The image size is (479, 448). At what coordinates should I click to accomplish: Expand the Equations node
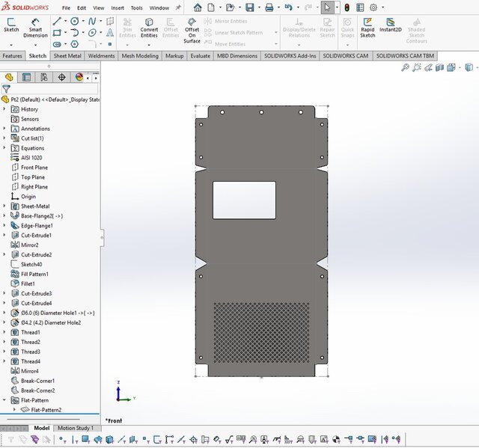4,148
